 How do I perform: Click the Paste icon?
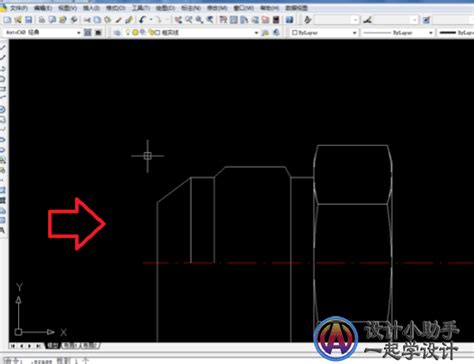(x=108, y=20)
